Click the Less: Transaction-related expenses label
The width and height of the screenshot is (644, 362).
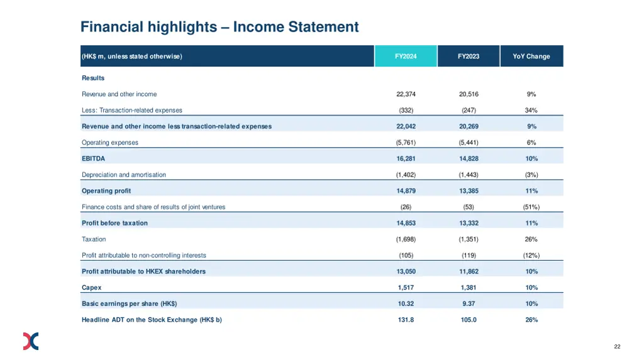132,111
